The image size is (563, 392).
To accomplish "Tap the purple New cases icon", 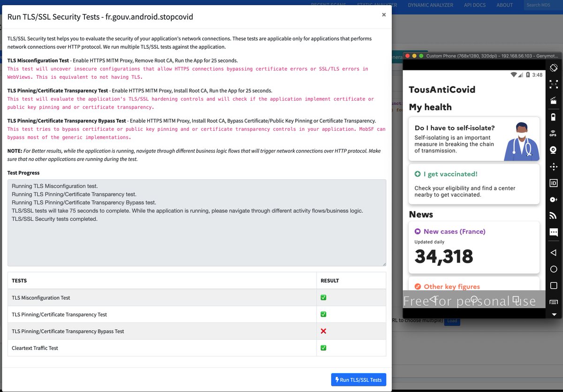I will tap(418, 231).
